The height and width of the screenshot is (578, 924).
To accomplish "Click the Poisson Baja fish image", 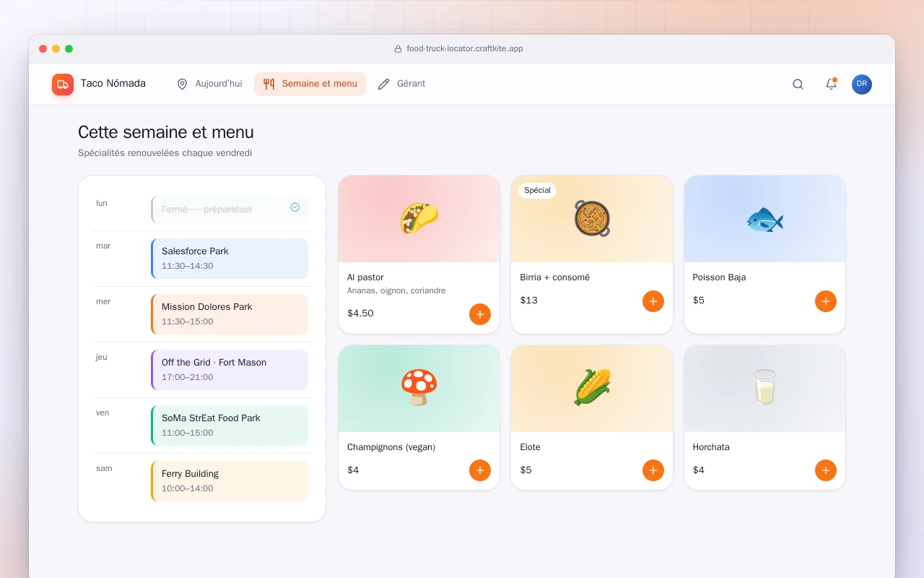I will click(764, 219).
